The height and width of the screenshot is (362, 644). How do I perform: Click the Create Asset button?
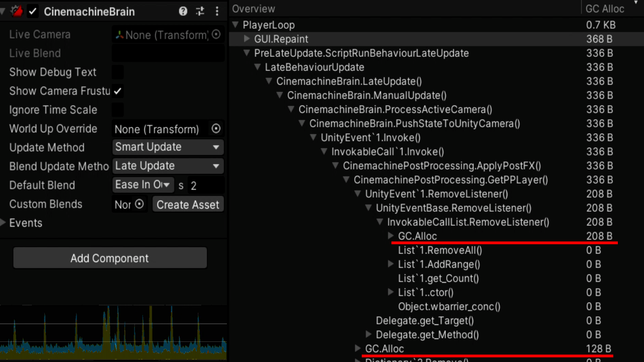[x=188, y=204]
